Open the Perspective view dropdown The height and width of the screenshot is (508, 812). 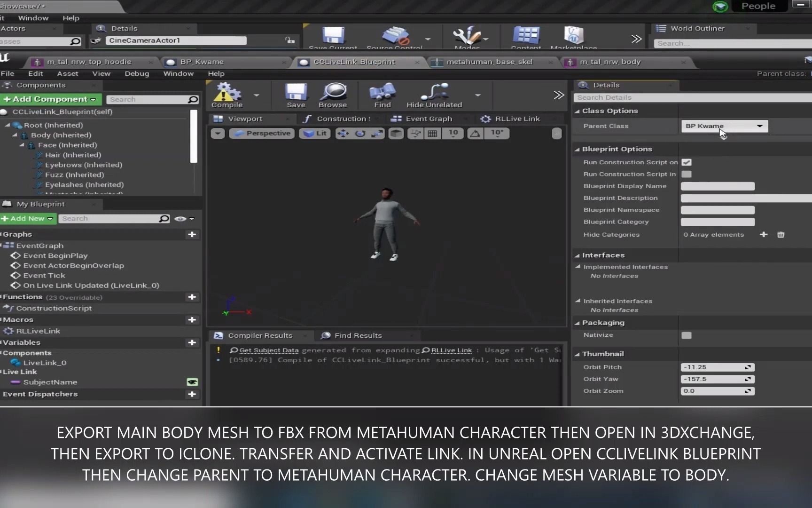coord(262,134)
